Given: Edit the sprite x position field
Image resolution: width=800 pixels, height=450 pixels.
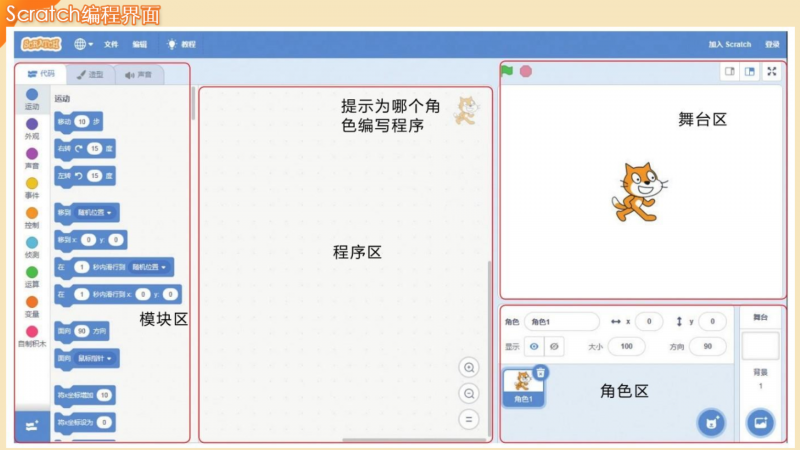Looking at the screenshot, I should (649, 321).
